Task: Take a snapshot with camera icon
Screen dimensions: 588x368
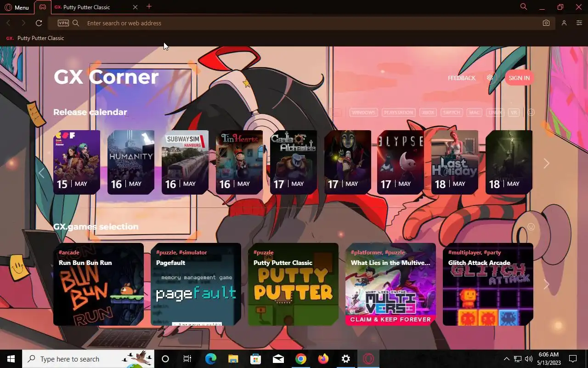Action: coord(546,23)
